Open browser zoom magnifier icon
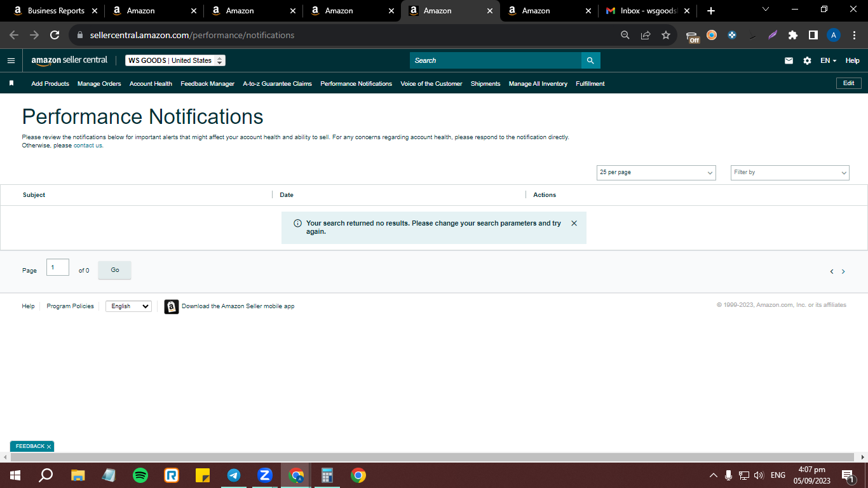Viewport: 868px width, 488px height. point(625,35)
